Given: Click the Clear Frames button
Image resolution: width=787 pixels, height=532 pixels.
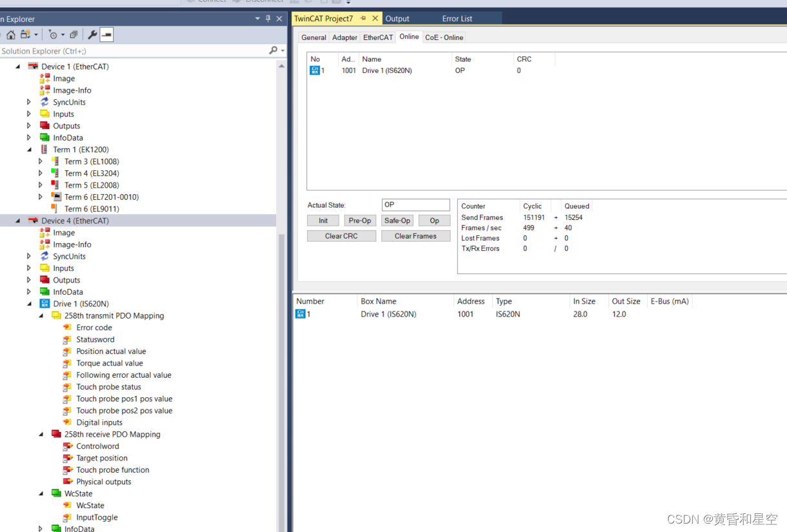Looking at the screenshot, I should pos(415,236).
